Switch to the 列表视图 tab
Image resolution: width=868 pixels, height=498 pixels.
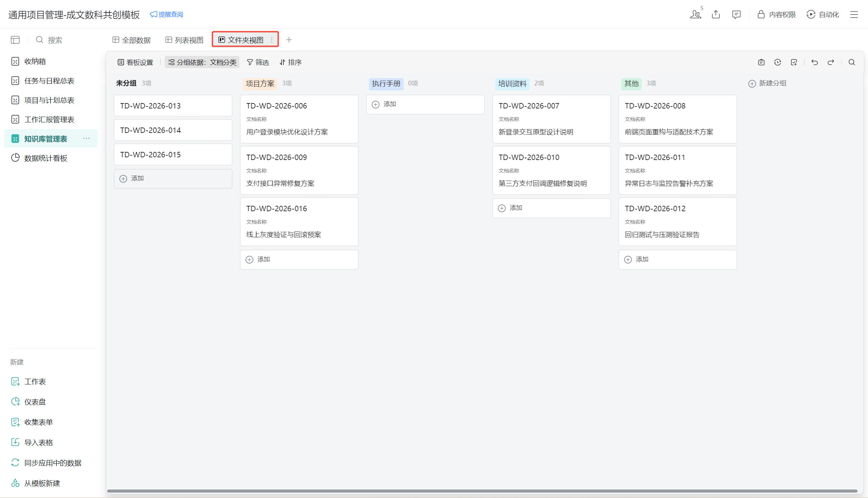(x=184, y=40)
